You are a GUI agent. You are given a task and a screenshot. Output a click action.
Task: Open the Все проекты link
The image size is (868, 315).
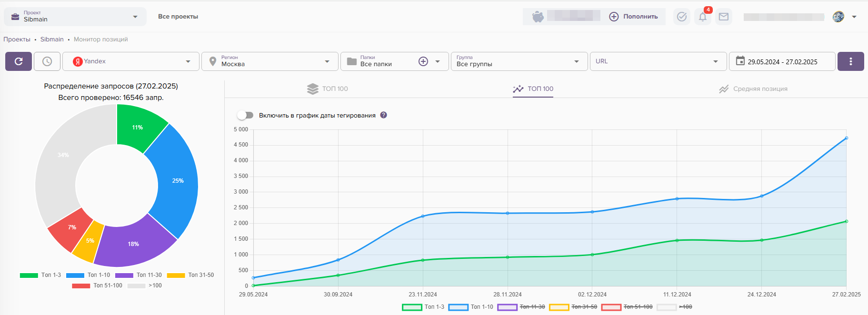178,17
